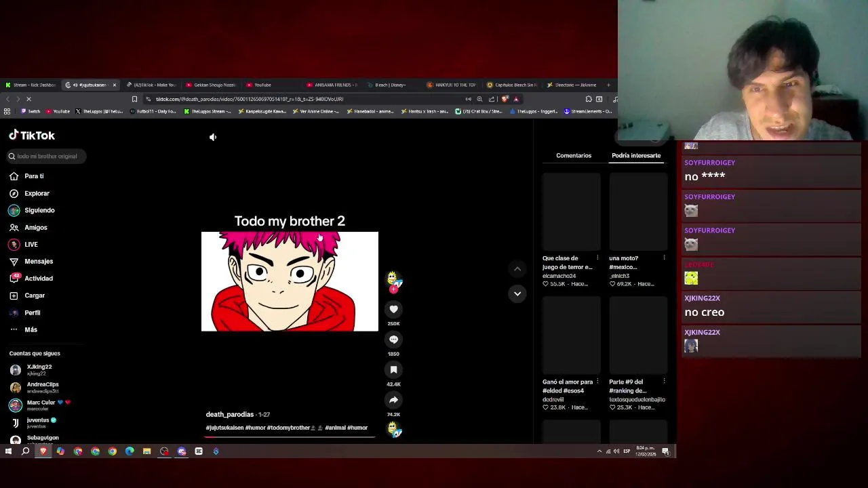The height and width of the screenshot is (488, 868).
Task: Click the TikTok search field
Action: [x=46, y=157]
